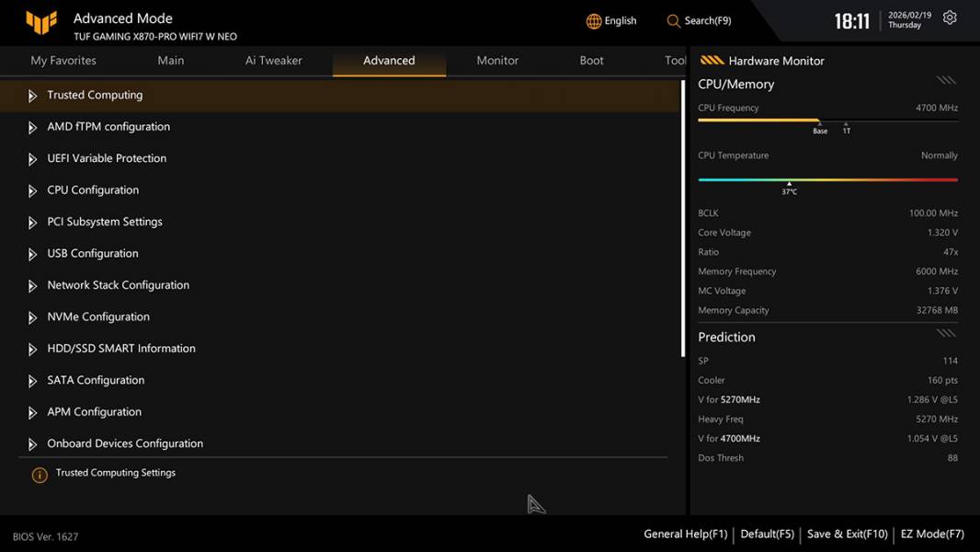The image size is (980, 552).
Task: Click the Hardware Monitor header icon
Action: 712,61
